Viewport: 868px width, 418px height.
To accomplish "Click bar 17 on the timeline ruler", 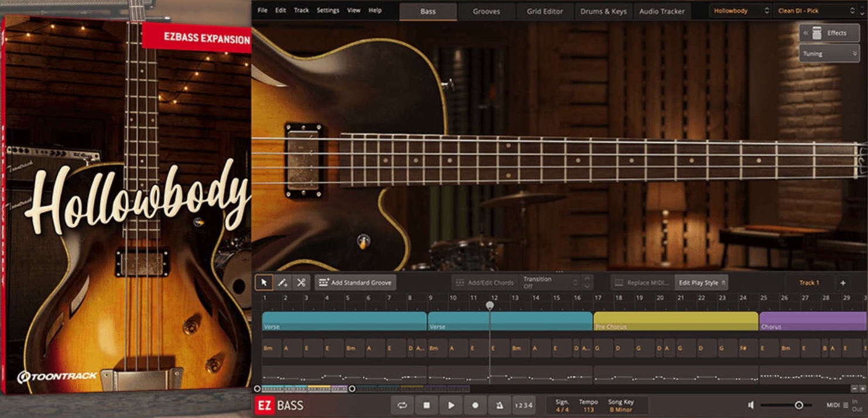I will (598, 298).
